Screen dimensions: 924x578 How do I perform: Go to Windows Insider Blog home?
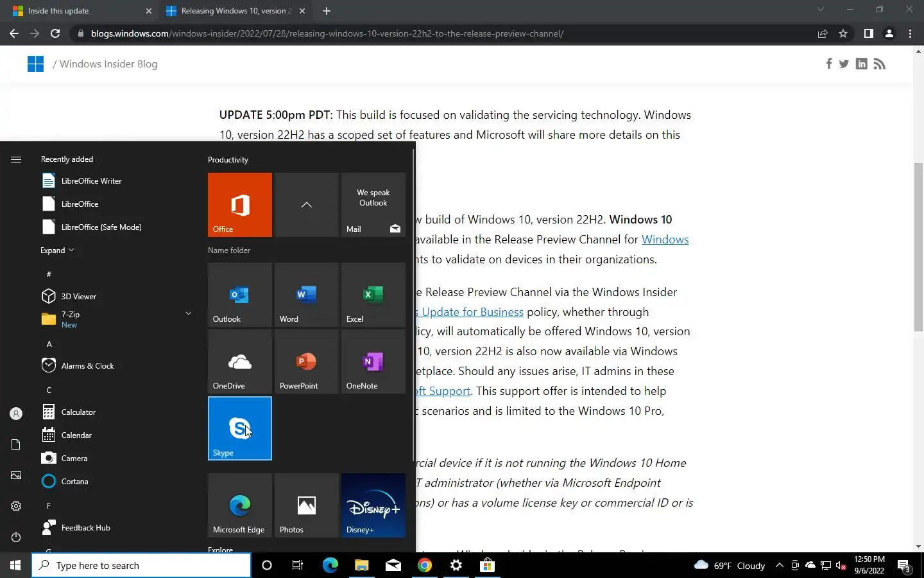pos(108,64)
